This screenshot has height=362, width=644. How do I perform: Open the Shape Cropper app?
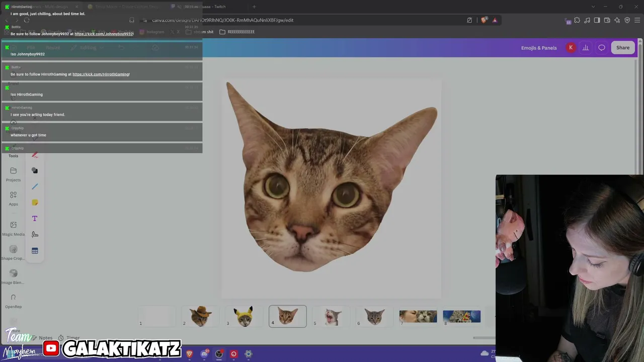(x=13, y=253)
